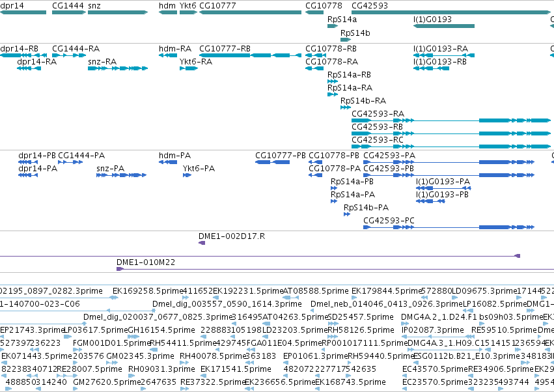Click the dpr14-PA protein label

38,169
